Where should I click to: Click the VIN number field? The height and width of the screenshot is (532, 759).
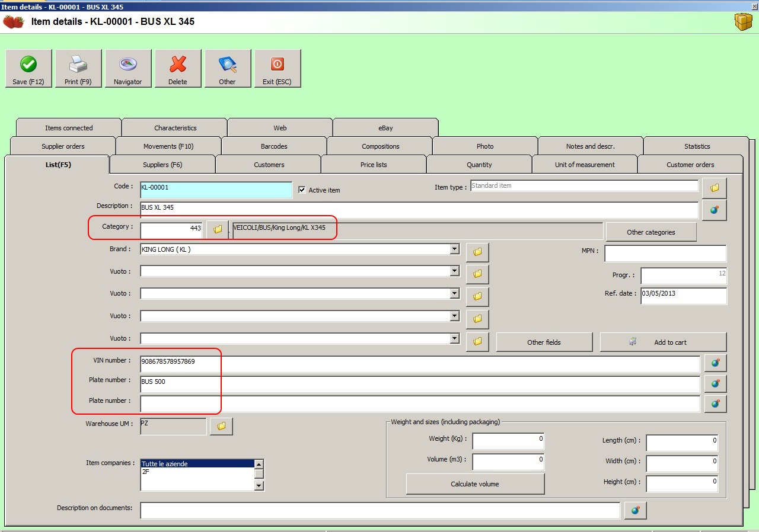point(420,364)
